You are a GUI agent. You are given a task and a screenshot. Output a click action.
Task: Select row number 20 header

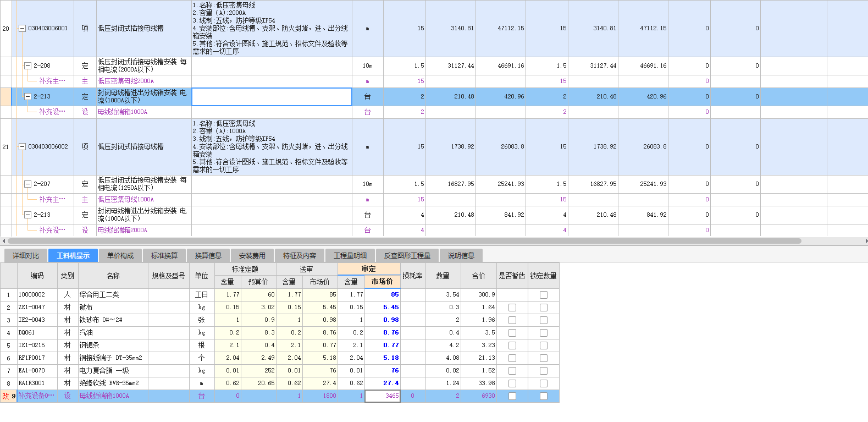5,29
